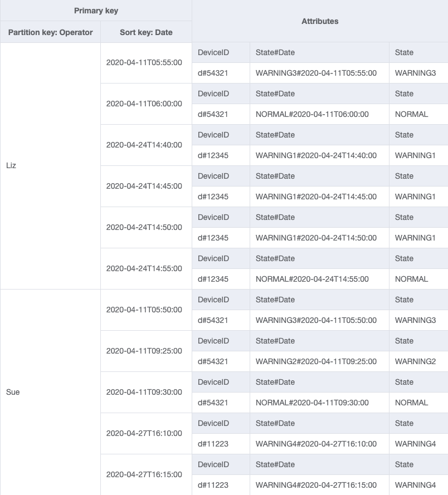
Task: Select sort key 2020-04-11T05:55:00
Action: tap(144, 62)
